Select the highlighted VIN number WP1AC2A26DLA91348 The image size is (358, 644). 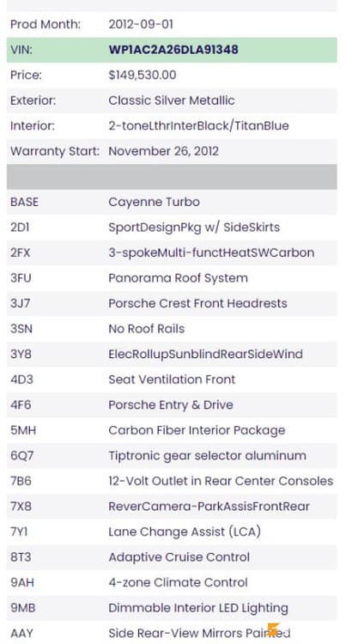(173, 50)
